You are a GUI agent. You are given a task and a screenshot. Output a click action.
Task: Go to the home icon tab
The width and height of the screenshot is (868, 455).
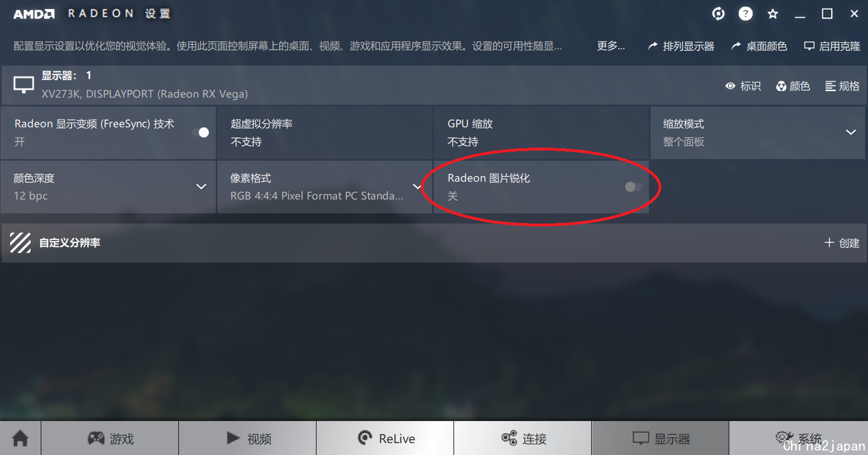[x=20, y=438]
